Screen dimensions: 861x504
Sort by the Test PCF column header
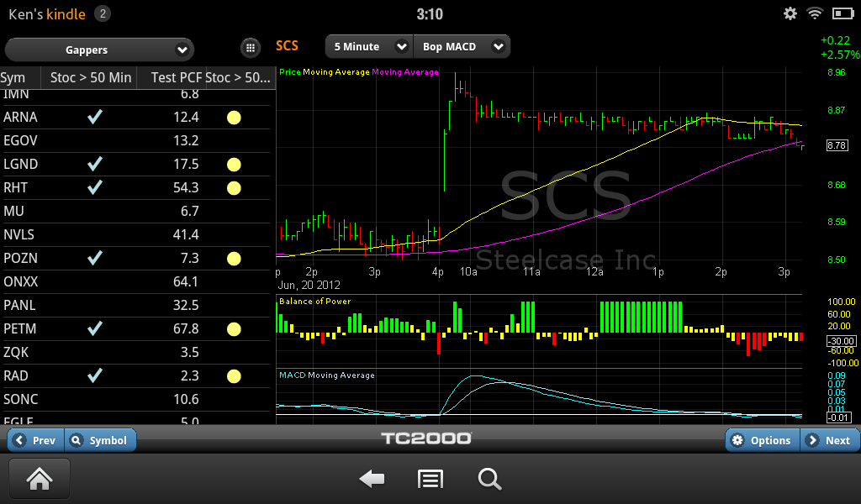176,78
